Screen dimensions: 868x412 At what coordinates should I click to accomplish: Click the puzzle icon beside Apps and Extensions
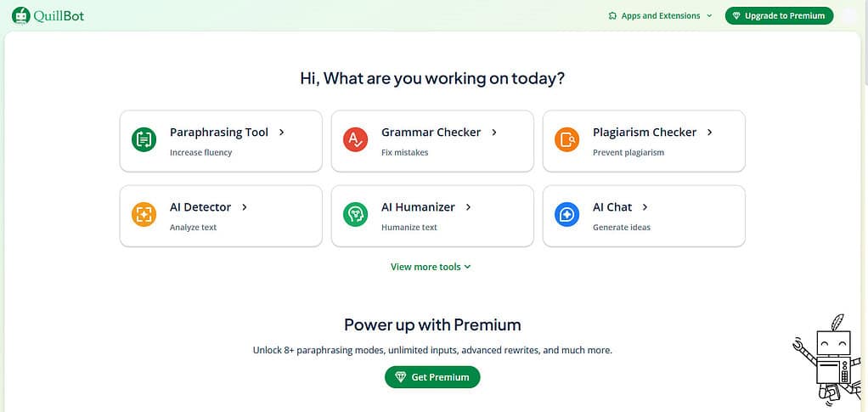[x=612, y=16]
